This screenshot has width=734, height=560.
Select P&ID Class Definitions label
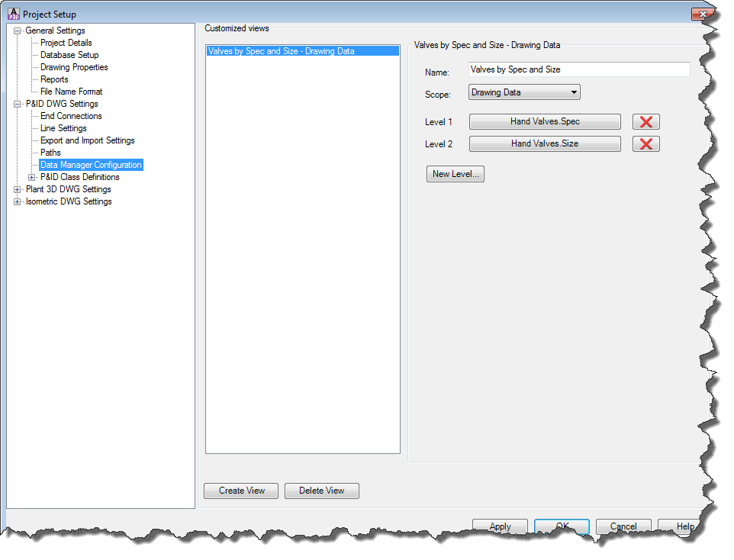tap(79, 177)
